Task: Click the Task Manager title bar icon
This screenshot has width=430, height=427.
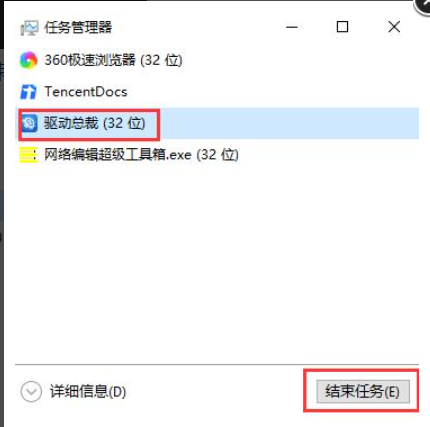Action: (x=29, y=28)
